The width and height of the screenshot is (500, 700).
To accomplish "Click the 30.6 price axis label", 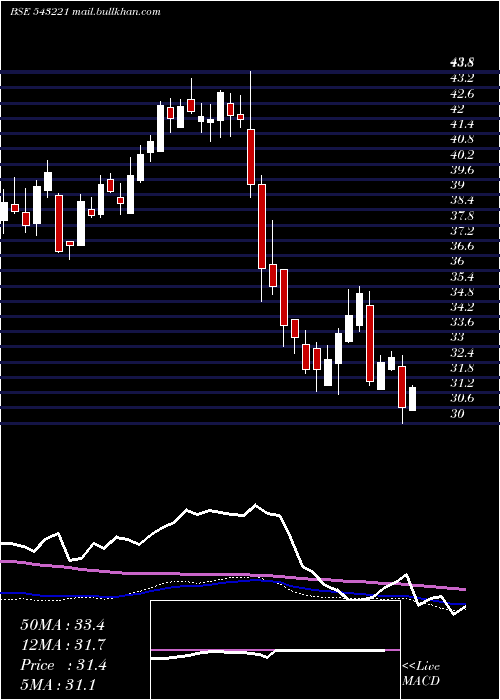I will point(462,399).
